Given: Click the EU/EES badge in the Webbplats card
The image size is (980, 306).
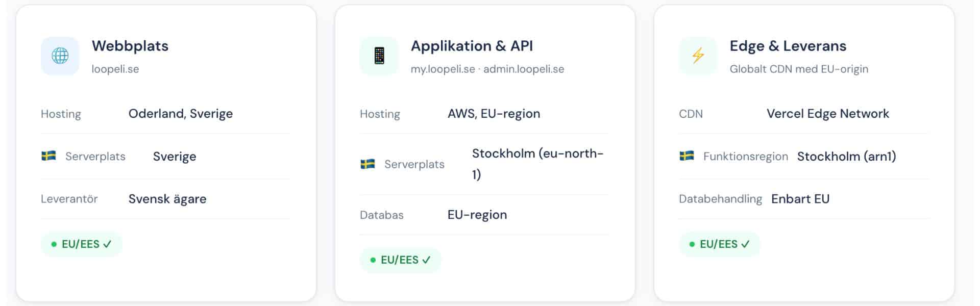Looking at the screenshot, I should click(82, 244).
